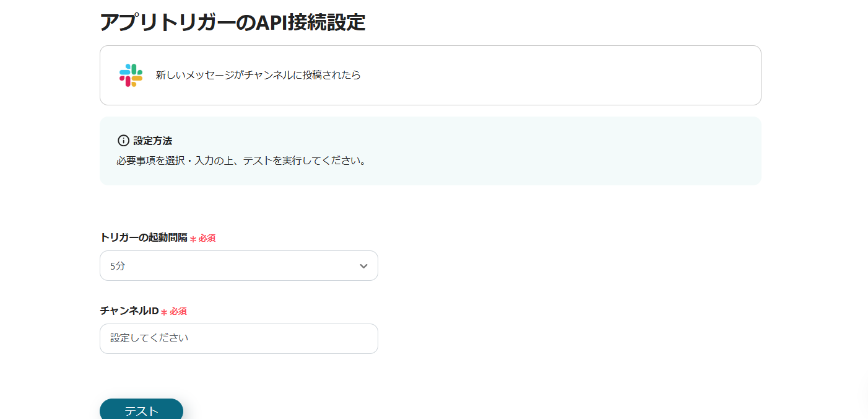The width and height of the screenshot is (868, 419).
Task: Click the chevron arrow in the interval dropdown
Action: [363, 266]
